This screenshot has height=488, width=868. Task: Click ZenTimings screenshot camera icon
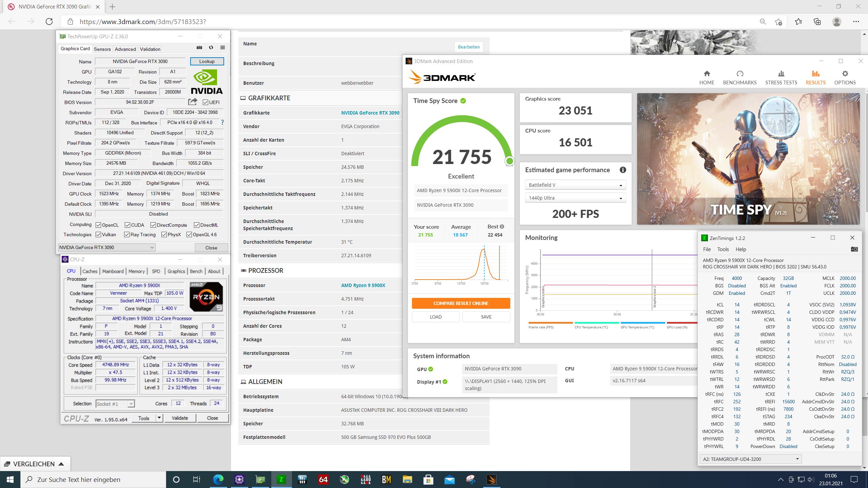point(854,249)
